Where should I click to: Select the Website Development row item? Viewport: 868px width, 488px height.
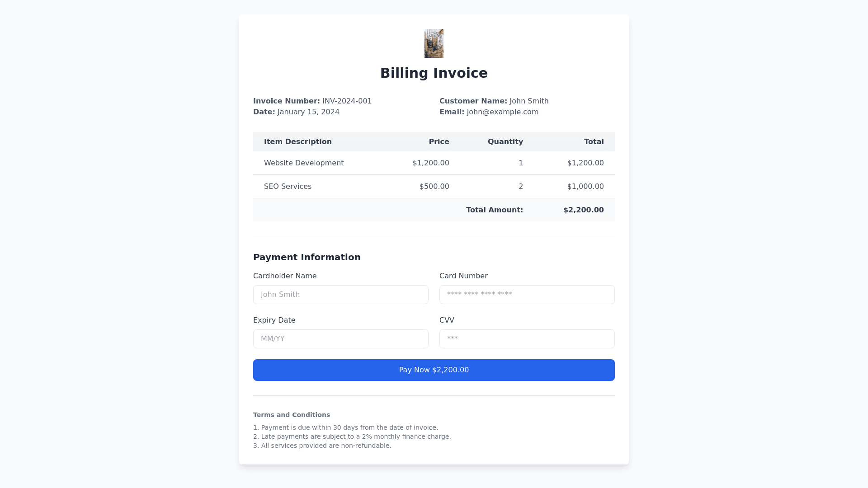(303, 163)
